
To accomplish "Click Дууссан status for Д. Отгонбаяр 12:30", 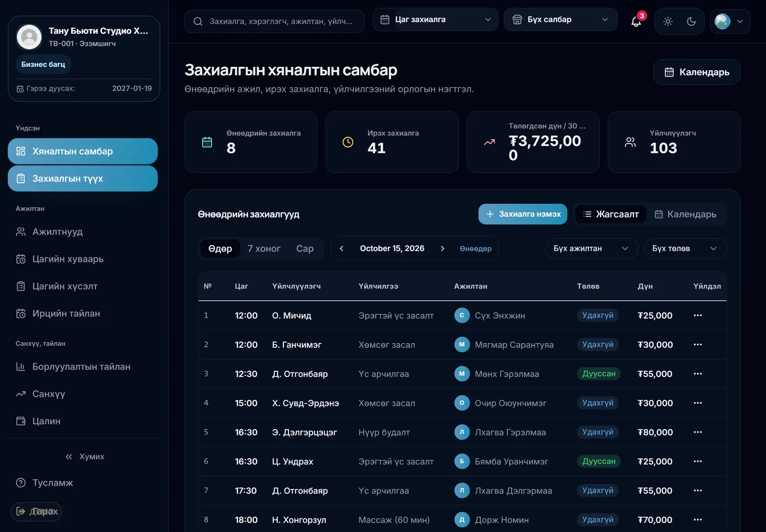I will [598, 374].
